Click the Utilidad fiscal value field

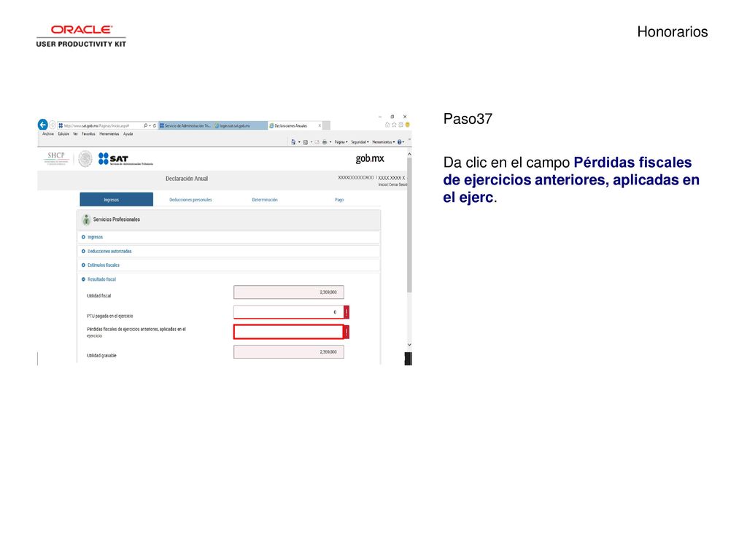pyautogui.click(x=289, y=292)
